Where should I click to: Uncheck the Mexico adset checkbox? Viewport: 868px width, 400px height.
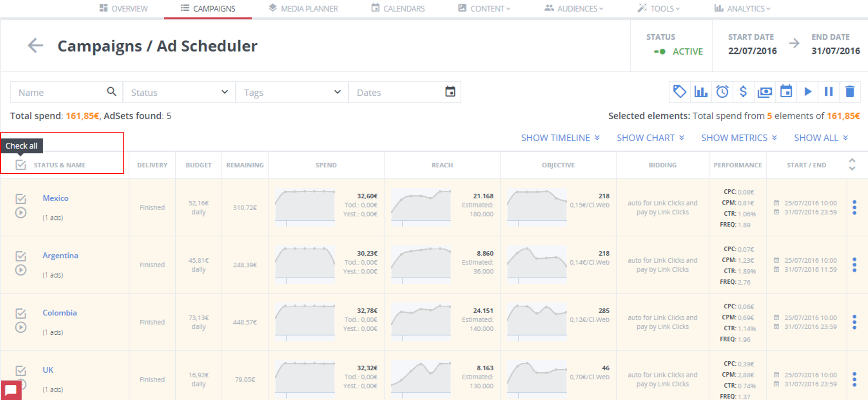click(x=21, y=199)
